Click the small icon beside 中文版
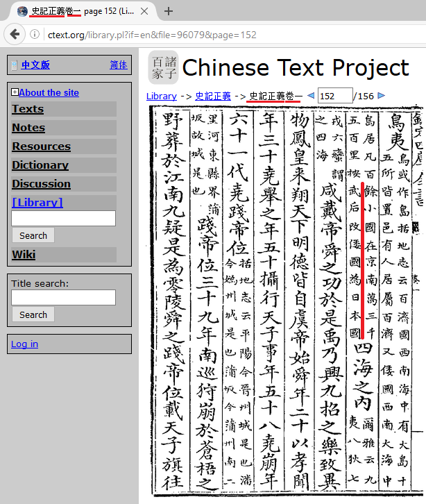426x504 pixels. coord(15,65)
